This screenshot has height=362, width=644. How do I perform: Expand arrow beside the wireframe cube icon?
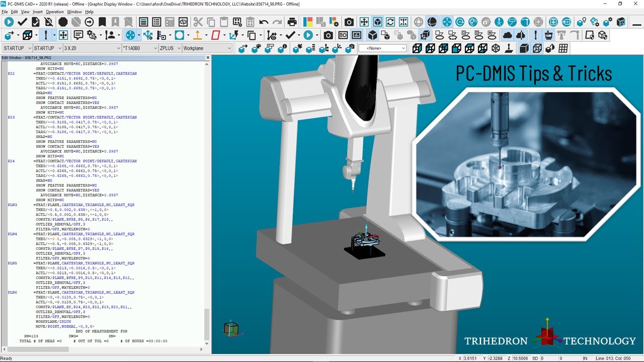[x=36, y=35]
